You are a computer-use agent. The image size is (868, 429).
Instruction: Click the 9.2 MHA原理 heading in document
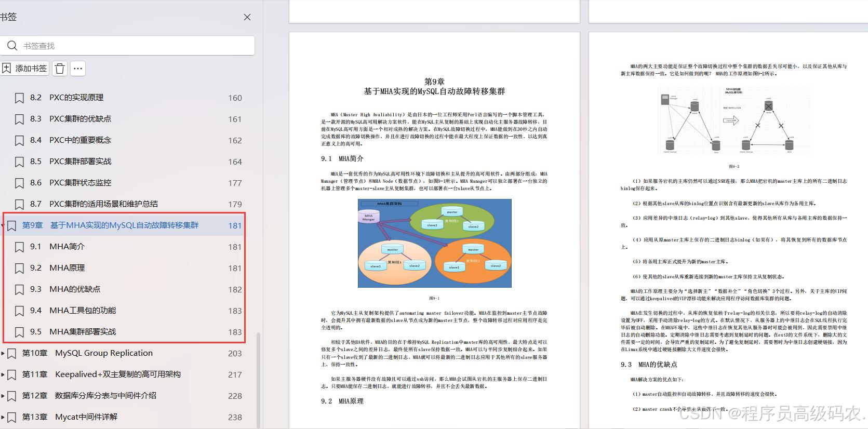[342, 401]
